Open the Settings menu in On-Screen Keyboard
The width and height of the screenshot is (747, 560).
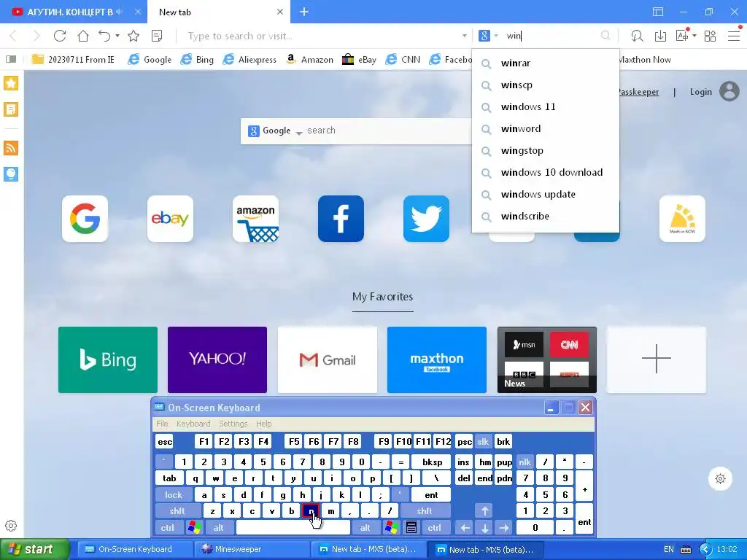pyautogui.click(x=233, y=424)
